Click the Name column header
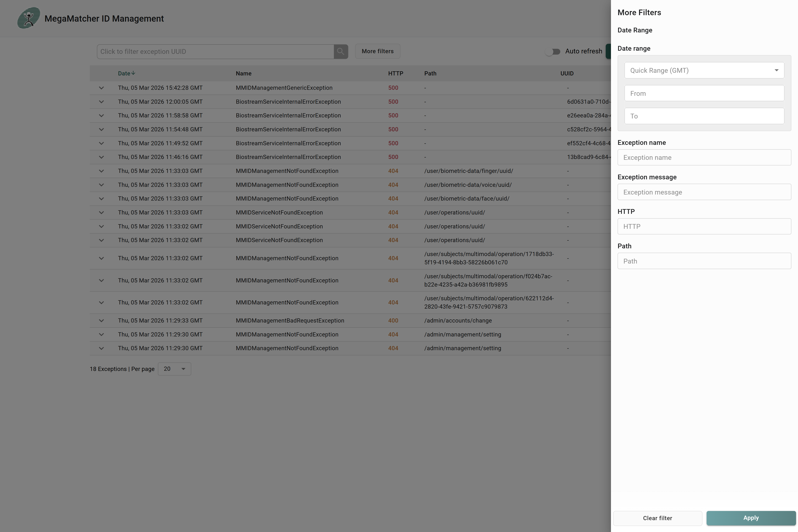The width and height of the screenshot is (798, 532). pyautogui.click(x=244, y=73)
